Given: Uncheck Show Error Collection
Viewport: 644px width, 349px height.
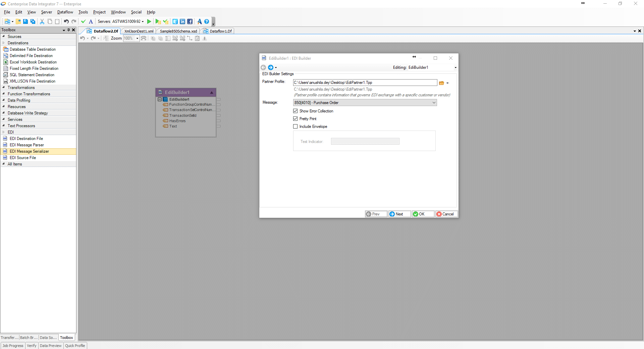Looking at the screenshot, I should click(x=296, y=111).
